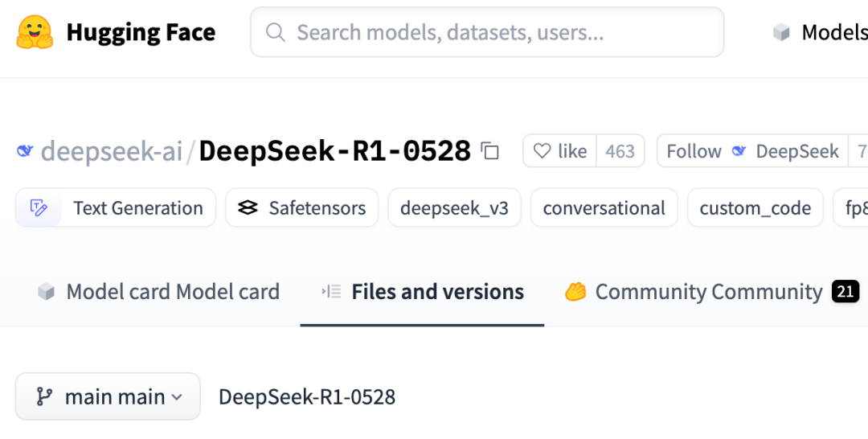Click the Community hands emoji icon
The height and width of the screenshot is (439, 868).
(x=575, y=292)
